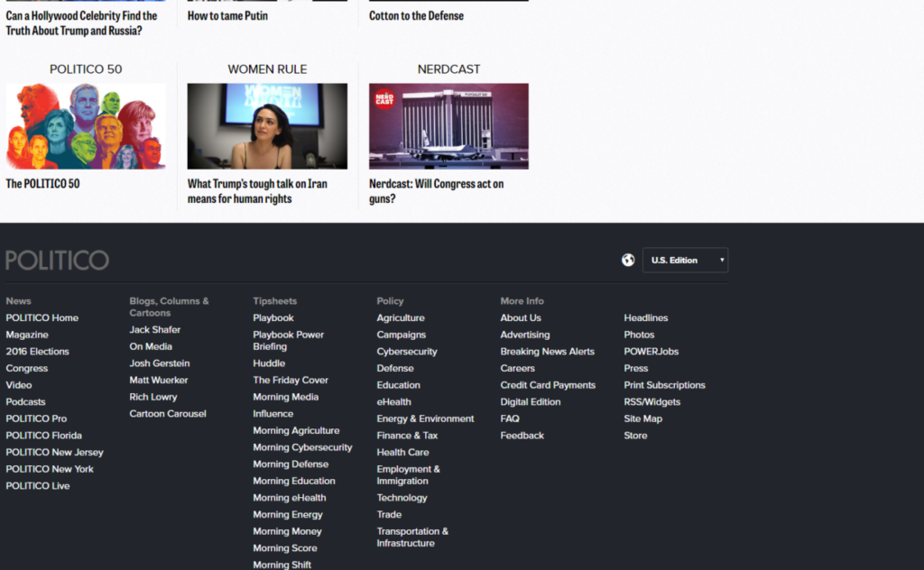Open Cybersecurity policy link
Image resolution: width=924 pixels, height=570 pixels.
click(x=407, y=352)
